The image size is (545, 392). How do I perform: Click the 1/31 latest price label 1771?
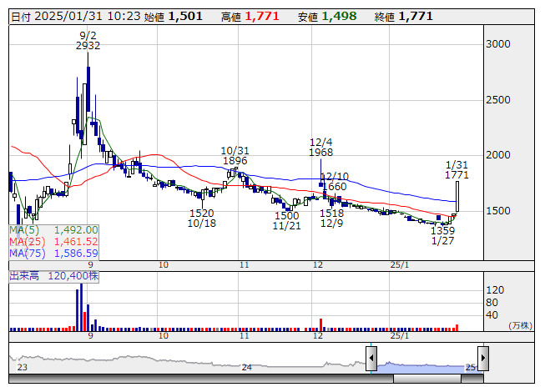pyautogui.click(x=457, y=175)
